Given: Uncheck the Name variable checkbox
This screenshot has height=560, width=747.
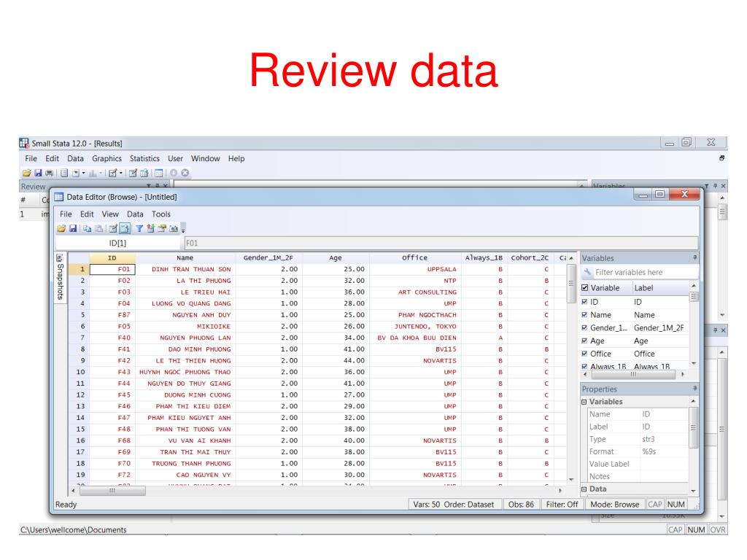Looking at the screenshot, I should click(584, 315).
